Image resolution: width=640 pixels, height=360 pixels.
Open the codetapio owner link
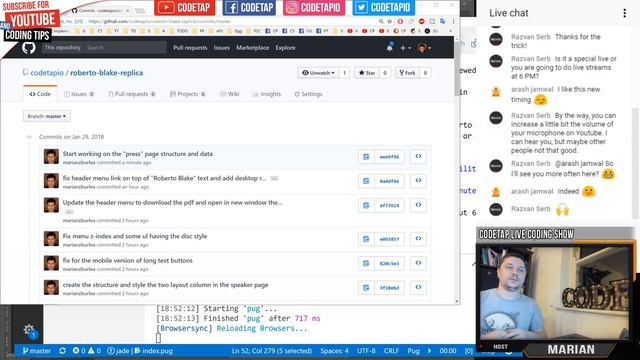pos(47,73)
